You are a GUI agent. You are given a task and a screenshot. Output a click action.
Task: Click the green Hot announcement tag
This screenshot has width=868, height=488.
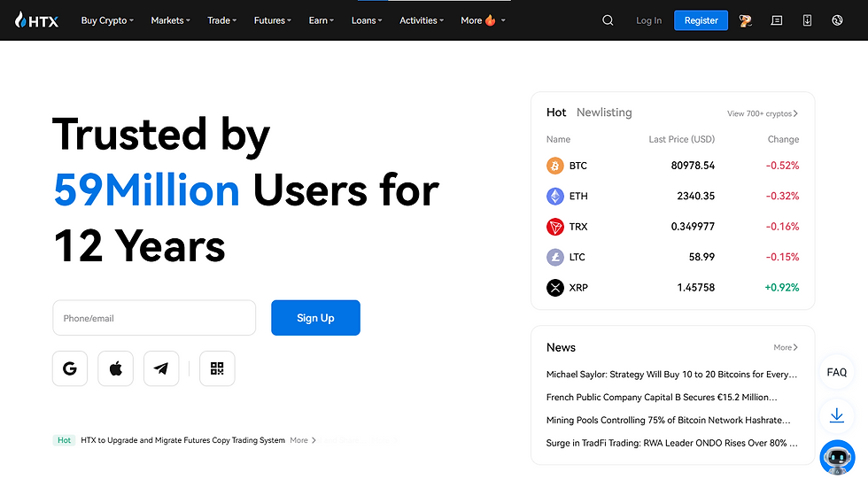click(64, 440)
